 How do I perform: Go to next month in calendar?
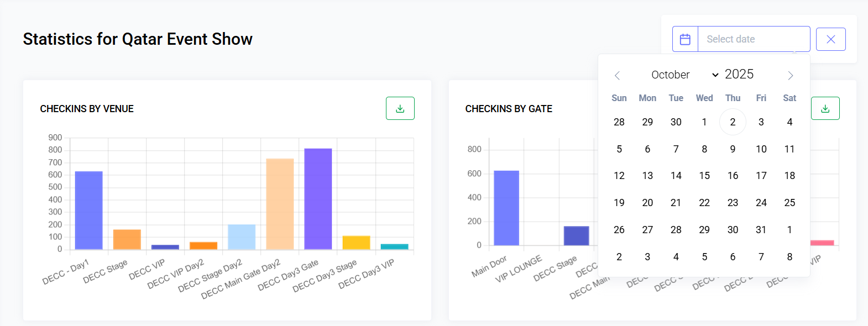coord(790,75)
